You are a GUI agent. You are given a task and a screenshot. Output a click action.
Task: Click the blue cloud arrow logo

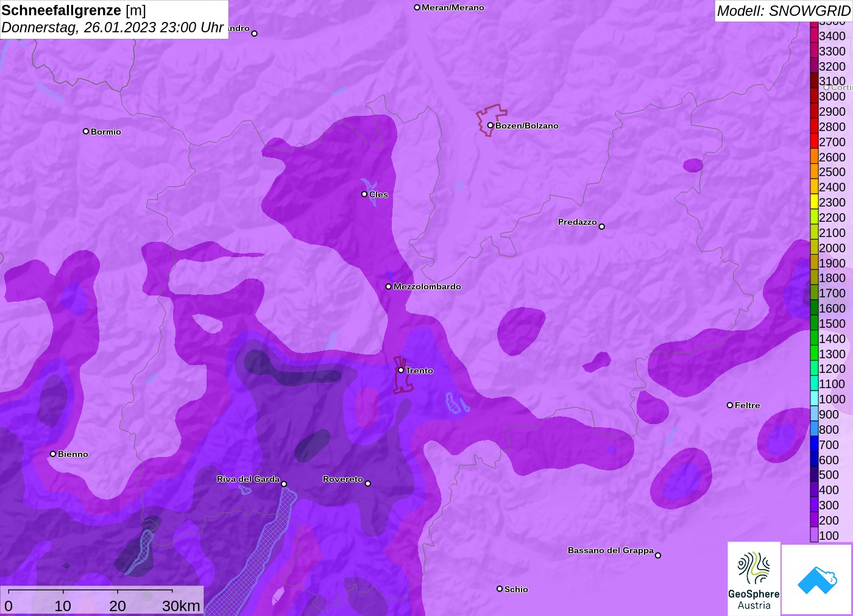tap(817, 579)
